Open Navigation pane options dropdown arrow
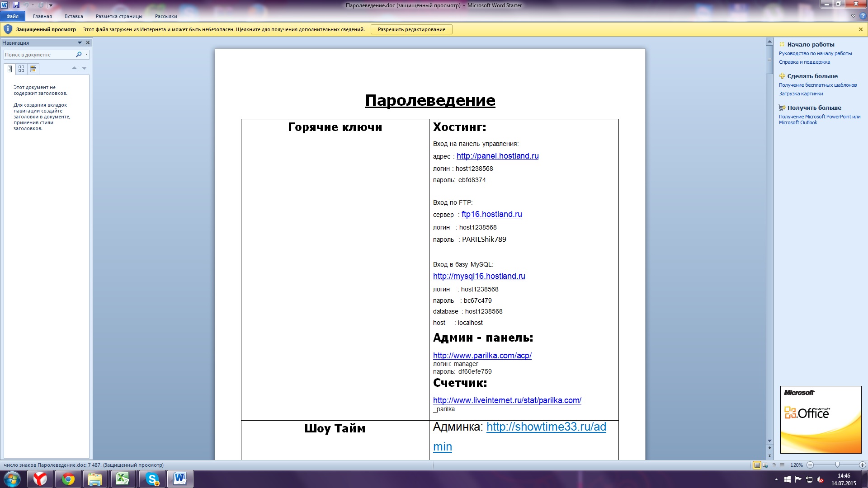Screen dimensions: 868x488 pos(80,43)
